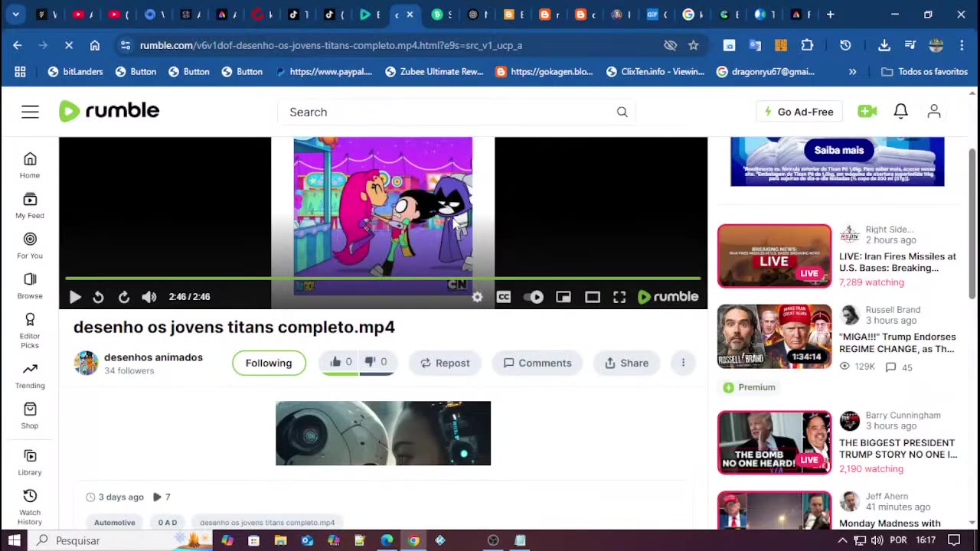Viewport: 980px width, 551px height.
Task: Open the user account icon
Action: (934, 112)
